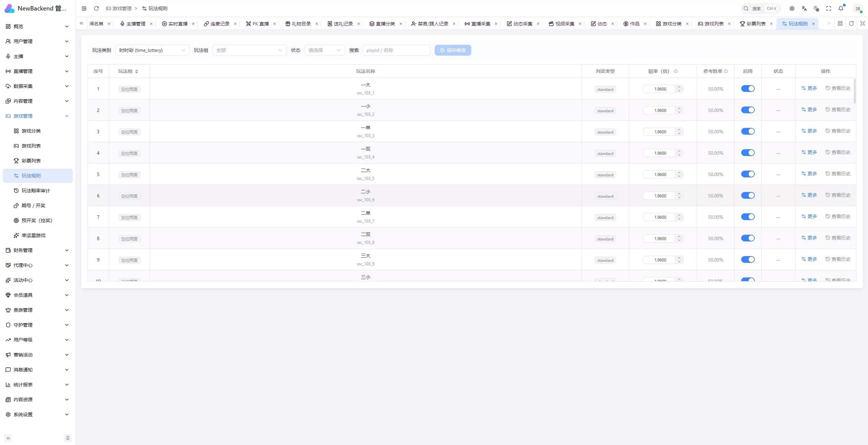This screenshot has width=868, height=445.
Task: Collapse the 游戏管理 sidebar menu
Action: coord(38,116)
